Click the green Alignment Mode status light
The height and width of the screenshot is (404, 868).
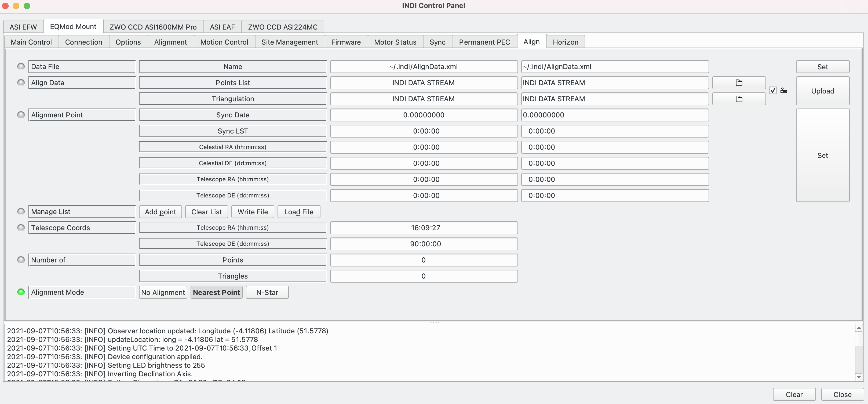click(21, 292)
